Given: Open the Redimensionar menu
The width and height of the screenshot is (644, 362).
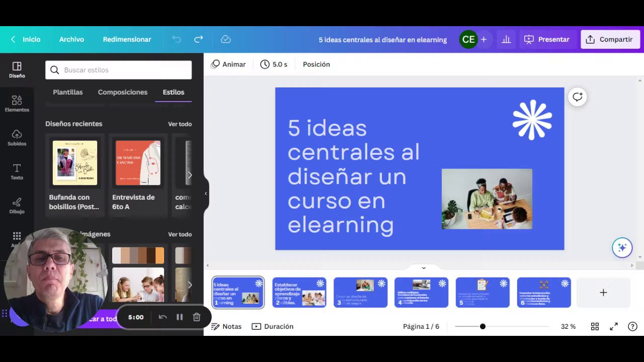Looking at the screenshot, I should [x=127, y=39].
